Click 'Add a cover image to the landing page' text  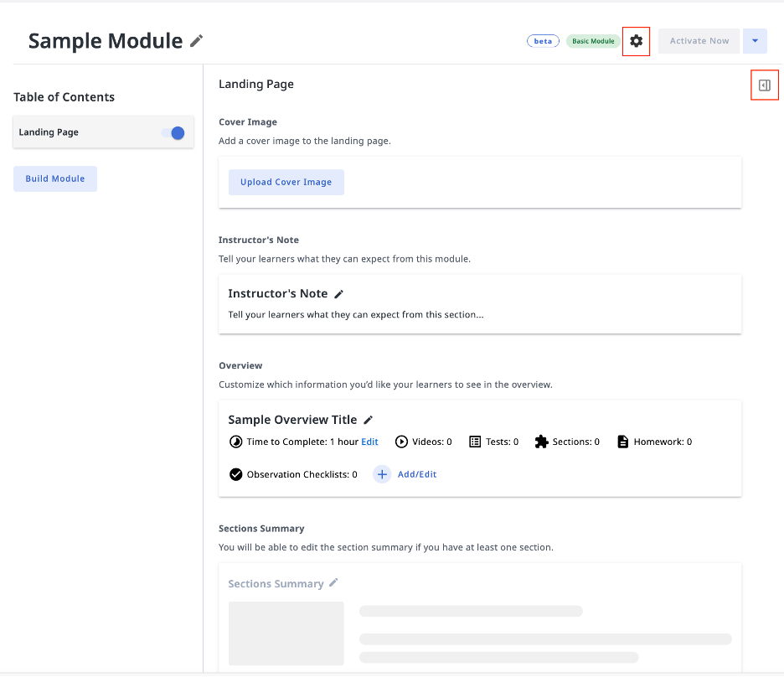(305, 141)
